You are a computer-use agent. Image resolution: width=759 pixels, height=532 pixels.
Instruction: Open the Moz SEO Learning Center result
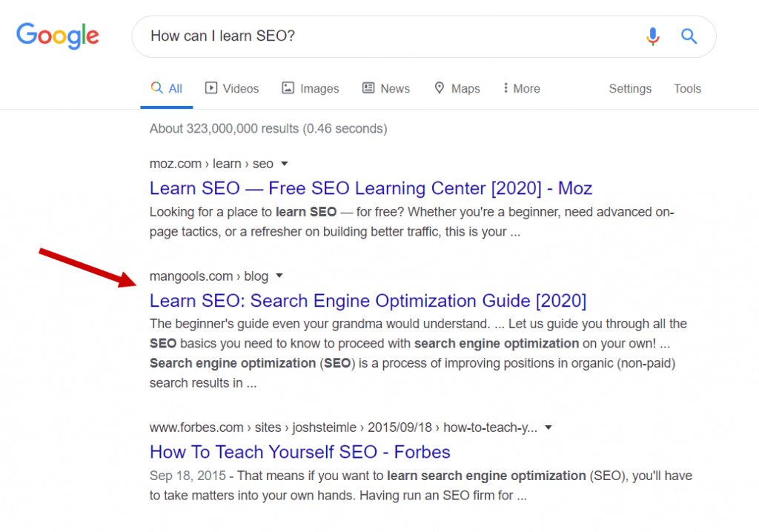pyautogui.click(x=371, y=188)
